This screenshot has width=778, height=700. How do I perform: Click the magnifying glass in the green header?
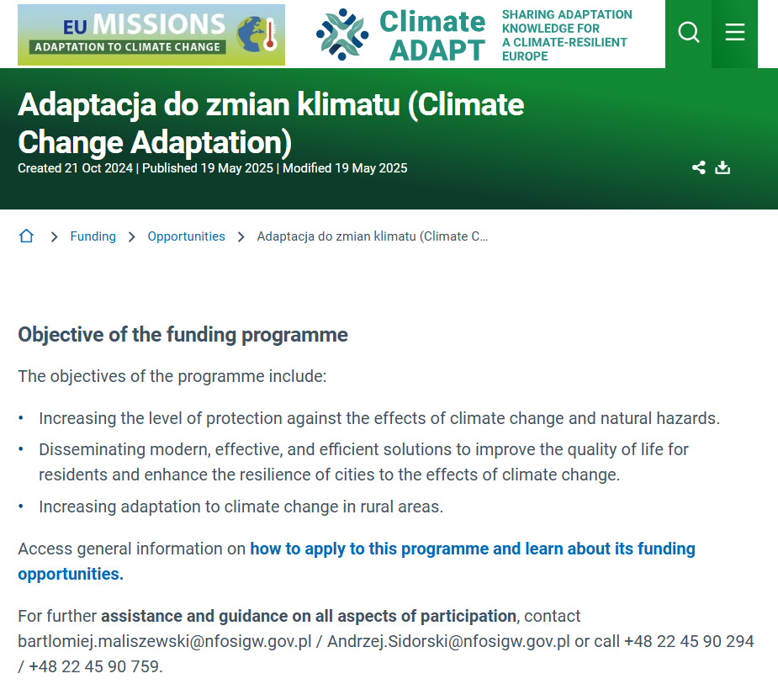click(689, 34)
